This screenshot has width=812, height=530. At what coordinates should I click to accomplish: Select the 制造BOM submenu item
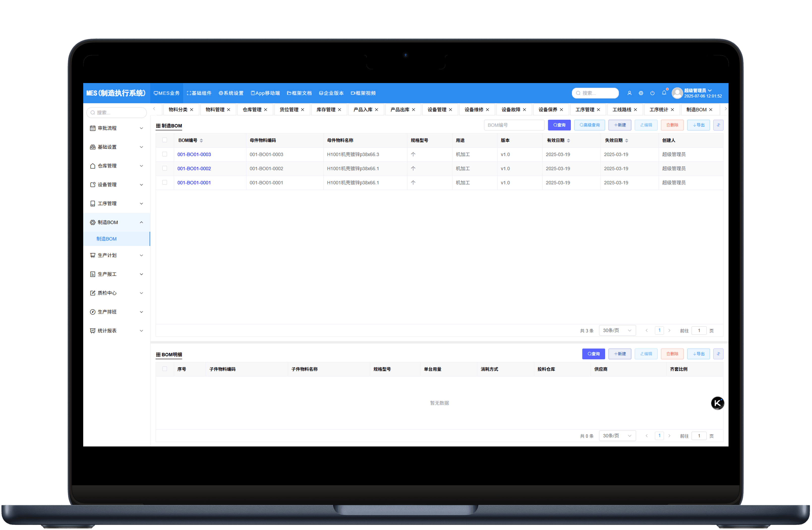click(x=116, y=239)
